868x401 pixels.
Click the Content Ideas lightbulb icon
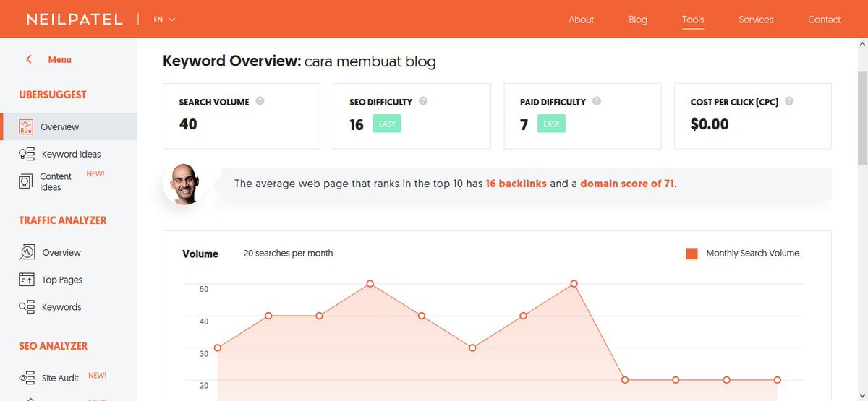click(x=26, y=181)
